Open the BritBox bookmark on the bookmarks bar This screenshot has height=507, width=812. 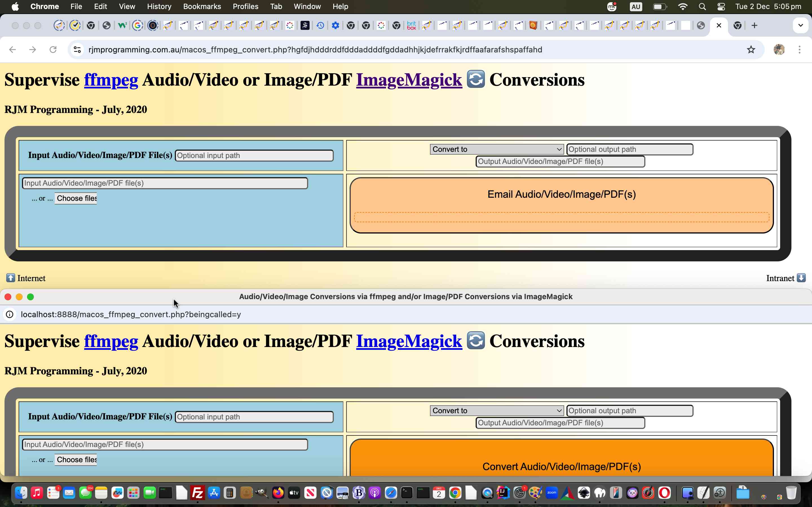point(411,25)
